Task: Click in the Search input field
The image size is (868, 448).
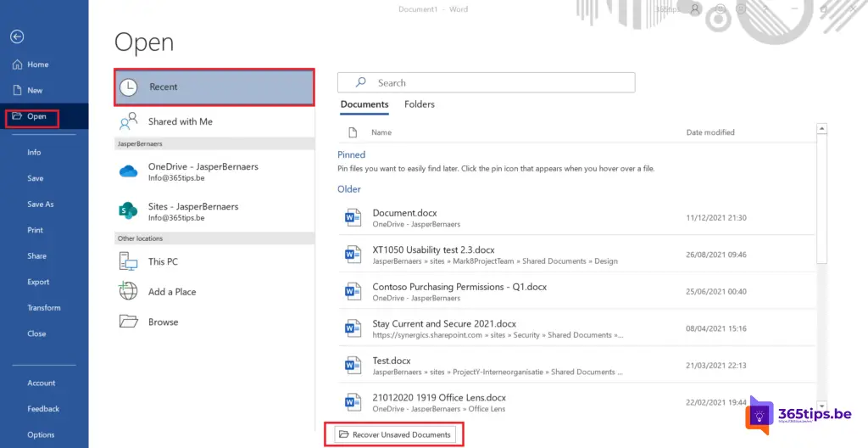Action: (486, 82)
